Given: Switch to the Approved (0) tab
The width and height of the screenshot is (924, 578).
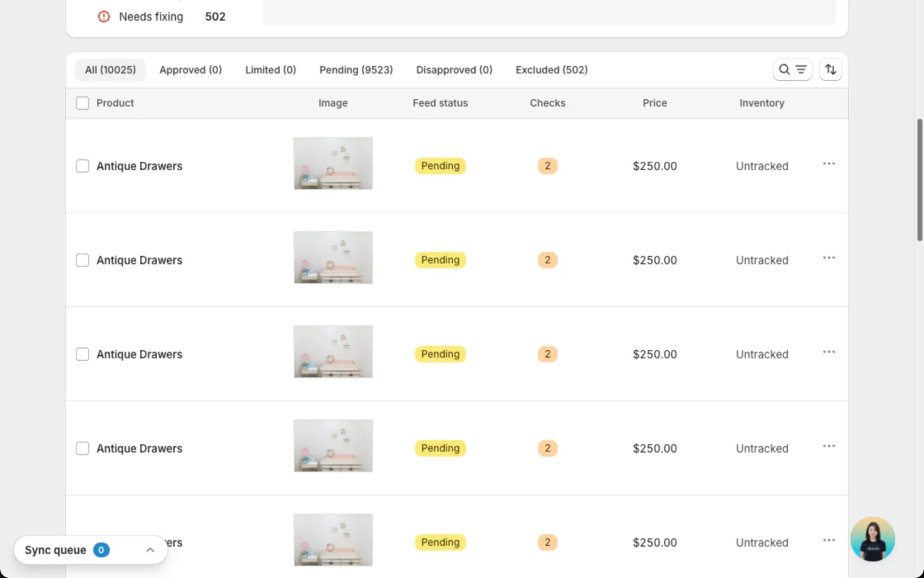Looking at the screenshot, I should 191,70.
